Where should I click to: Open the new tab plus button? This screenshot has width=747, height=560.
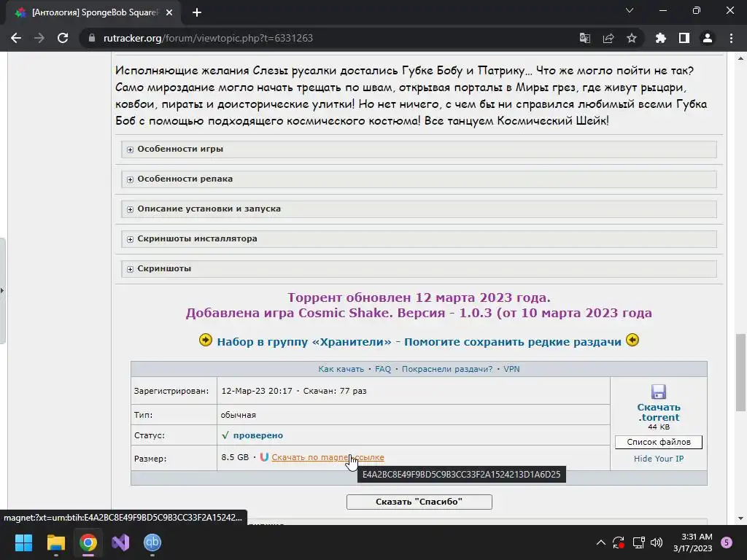(197, 13)
